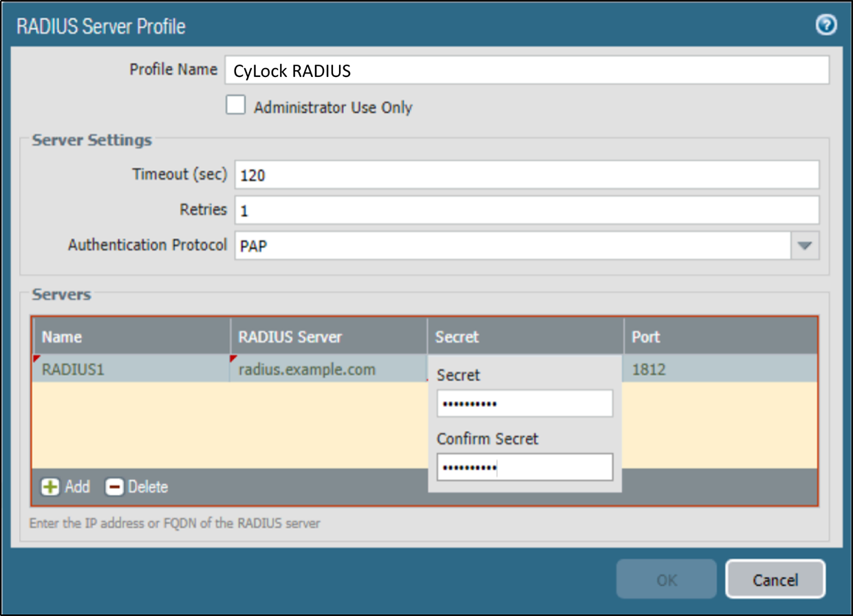The image size is (853, 616).
Task: Select the RADIUS1 name cell
Action: (131, 369)
